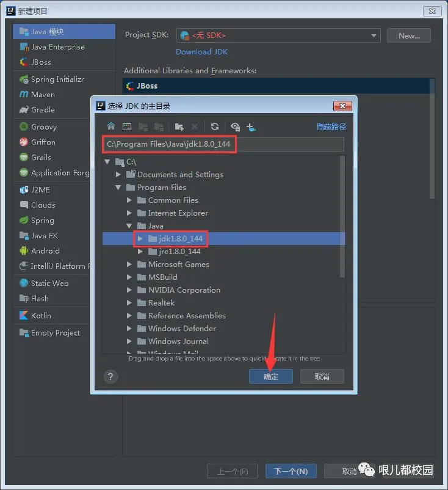
Task: Select Empty Project type
Action: pyautogui.click(x=52, y=333)
